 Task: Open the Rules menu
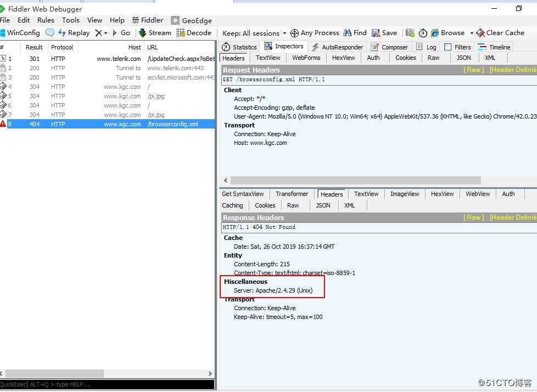tap(46, 20)
